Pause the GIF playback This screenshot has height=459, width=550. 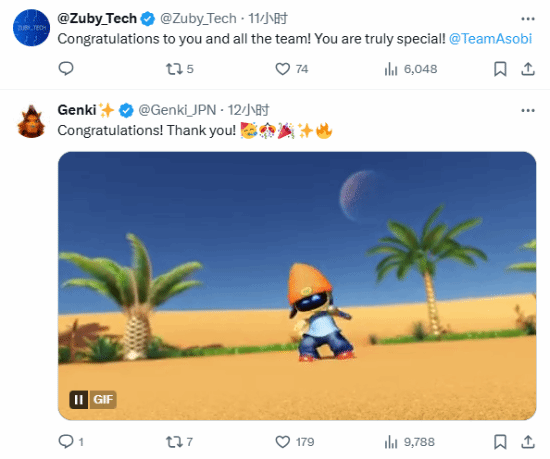coord(79,399)
